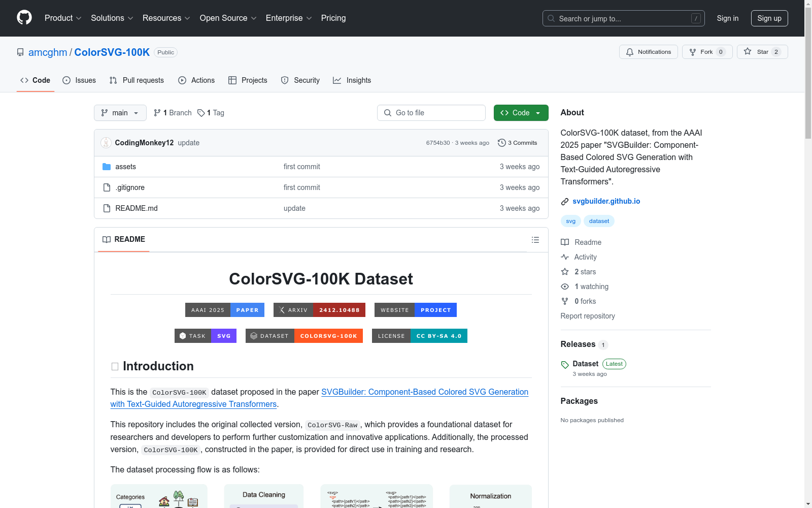View the 1 Branch link

coord(173,113)
